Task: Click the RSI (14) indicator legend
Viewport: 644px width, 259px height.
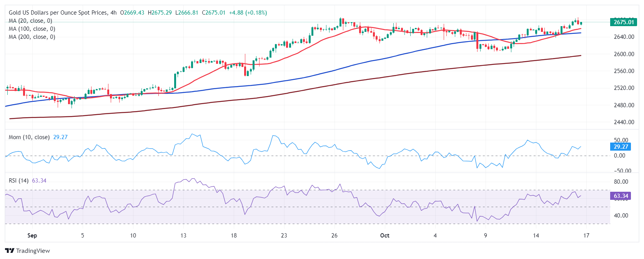Action: click(18, 181)
